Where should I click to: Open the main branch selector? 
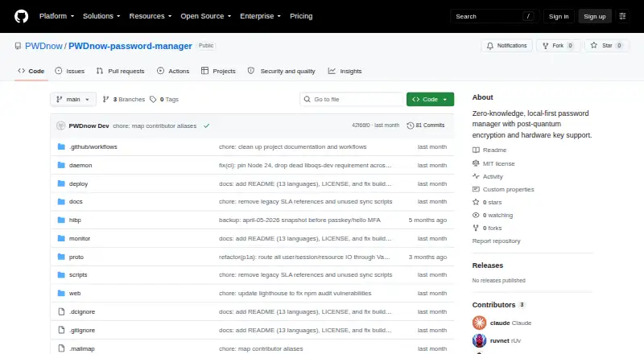tap(73, 100)
